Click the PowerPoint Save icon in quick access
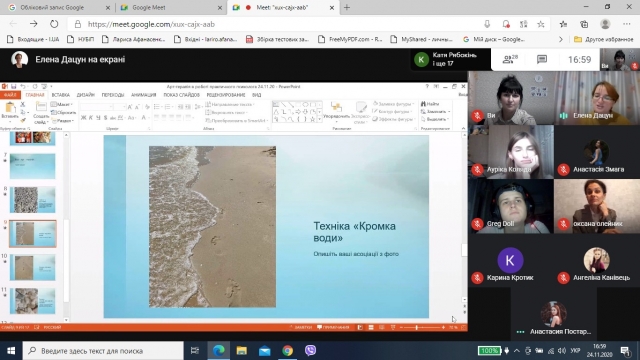The image size is (640, 360). pyautogui.click(x=13, y=87)
